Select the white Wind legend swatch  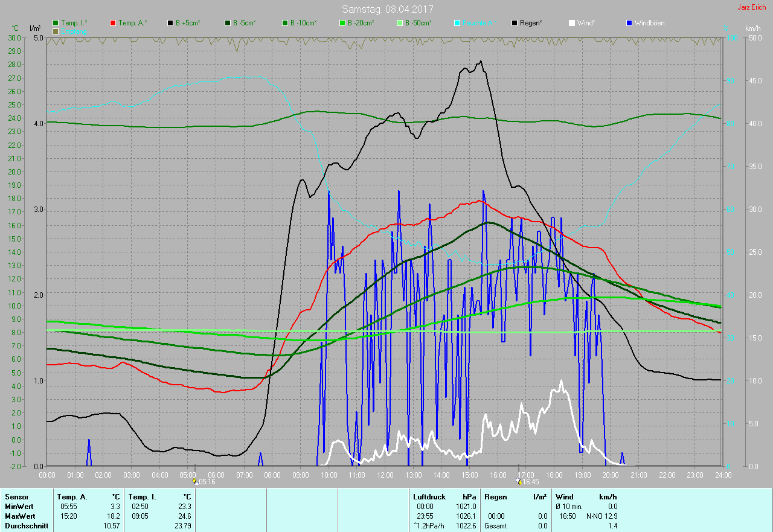click(572, 23)
